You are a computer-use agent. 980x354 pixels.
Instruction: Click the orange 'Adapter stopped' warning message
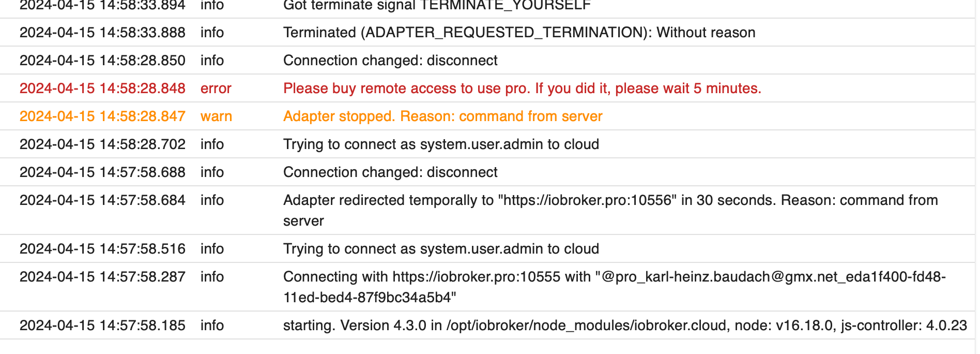[442, 116]
